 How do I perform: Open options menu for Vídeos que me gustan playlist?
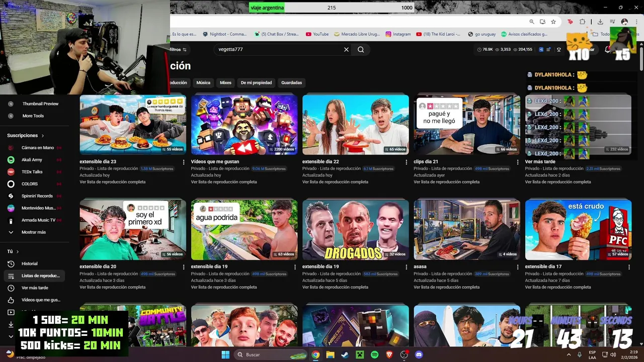295,162
